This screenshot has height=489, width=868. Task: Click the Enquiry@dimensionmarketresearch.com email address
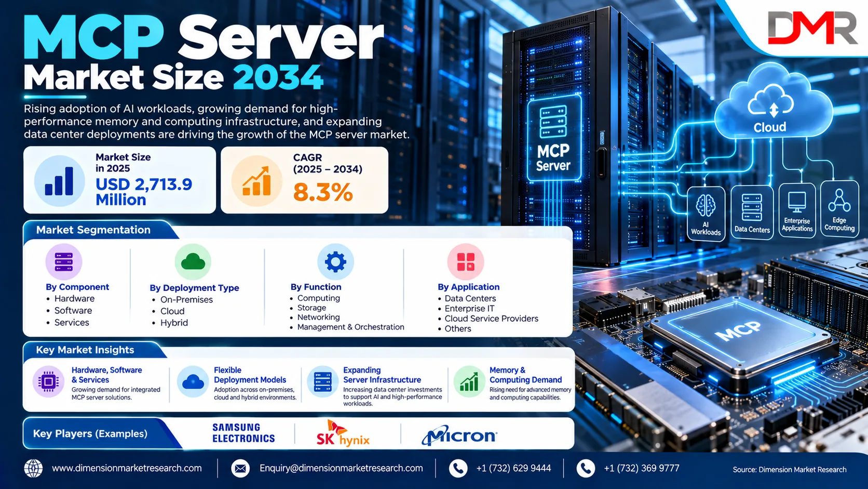pos(341,468)
